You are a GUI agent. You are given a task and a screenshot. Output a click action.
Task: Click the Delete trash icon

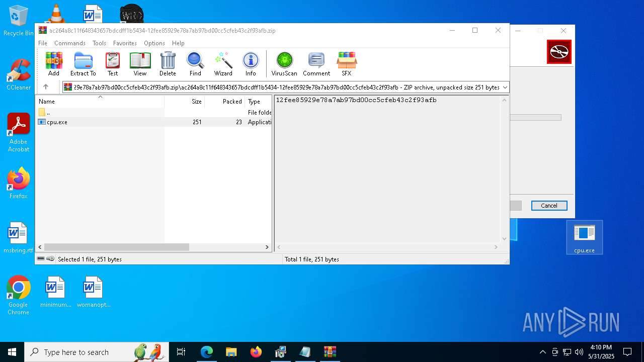(168, 64)
